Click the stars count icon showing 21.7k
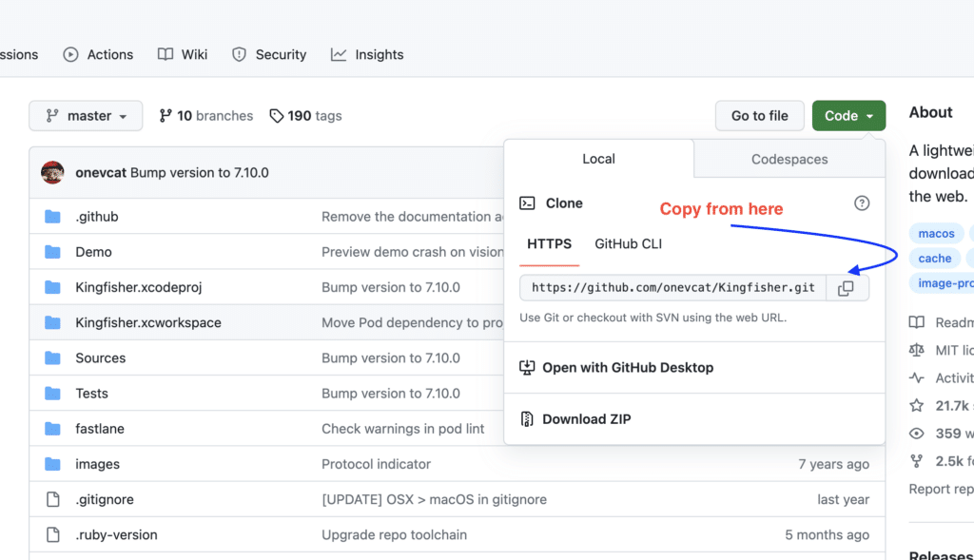This screenshot has height=560, width=974. point(916,406)
